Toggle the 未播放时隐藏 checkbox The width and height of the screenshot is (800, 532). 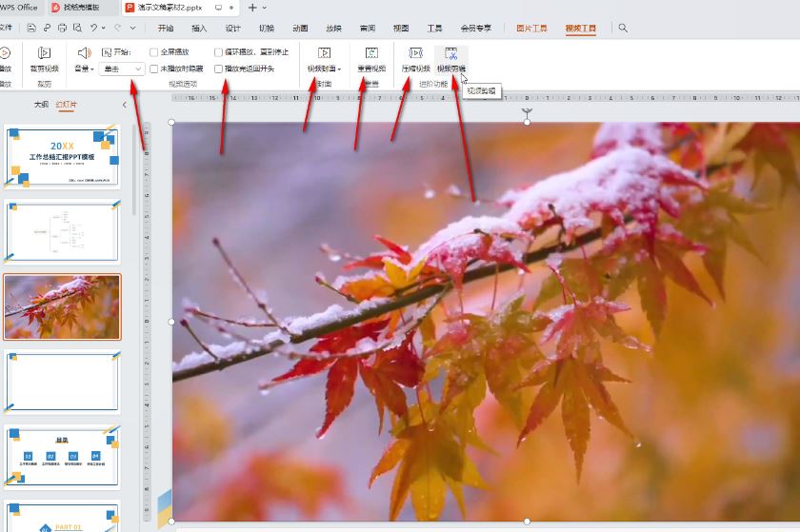pos(154,69)
